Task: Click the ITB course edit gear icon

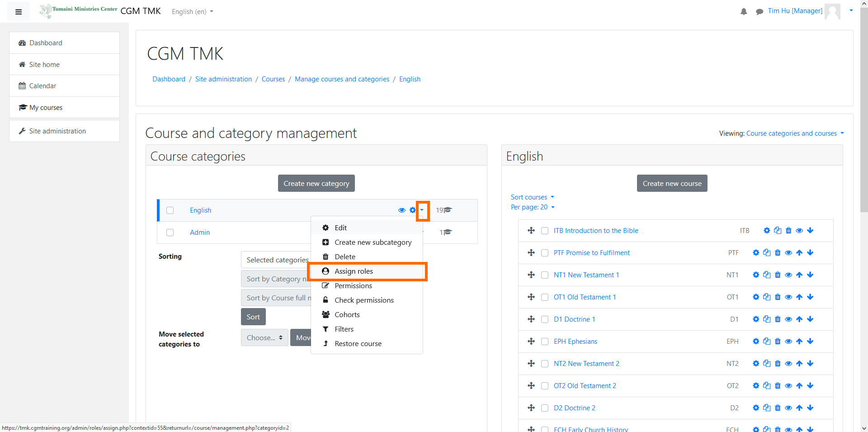Action: 767,231
